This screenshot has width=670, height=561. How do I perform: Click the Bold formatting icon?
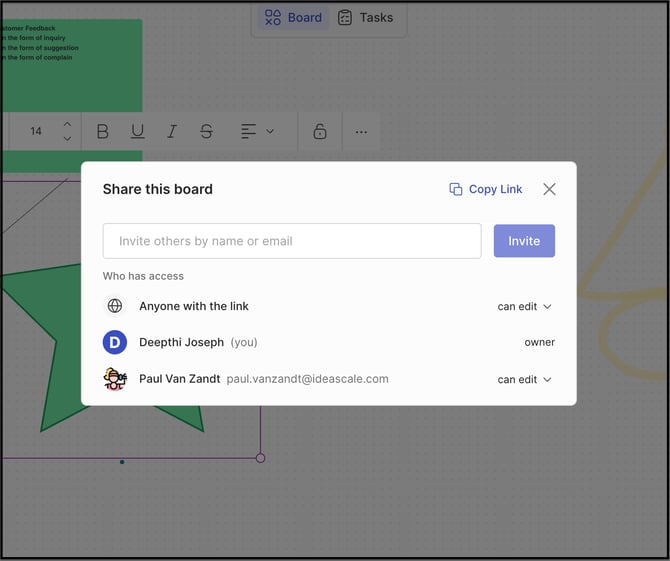(103, 131)
